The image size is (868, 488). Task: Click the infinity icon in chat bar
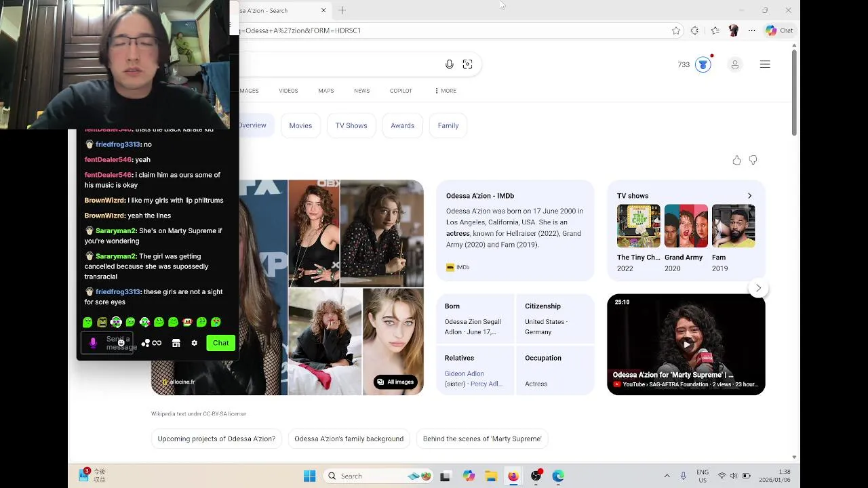pos(157,343)
